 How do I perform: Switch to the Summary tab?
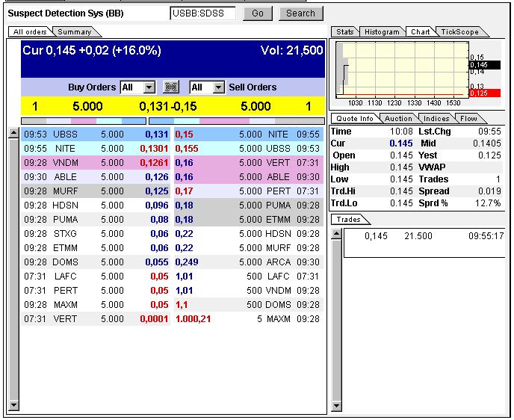75,32
